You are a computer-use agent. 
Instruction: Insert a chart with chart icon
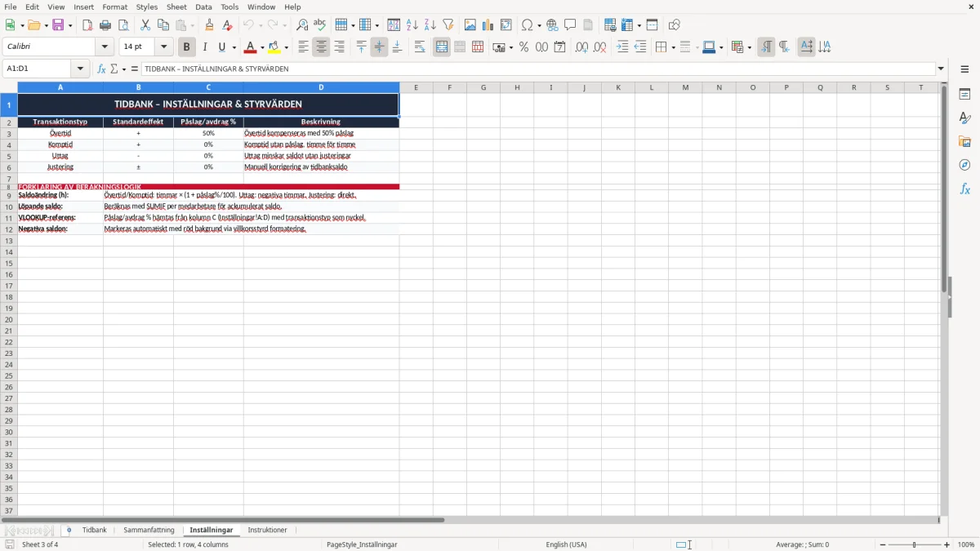click(488, 25)
